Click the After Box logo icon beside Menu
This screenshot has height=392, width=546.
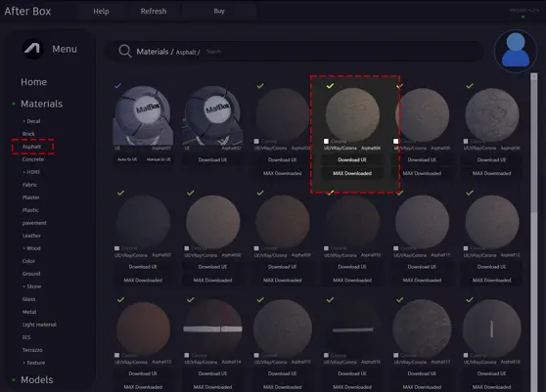[32, 49]
